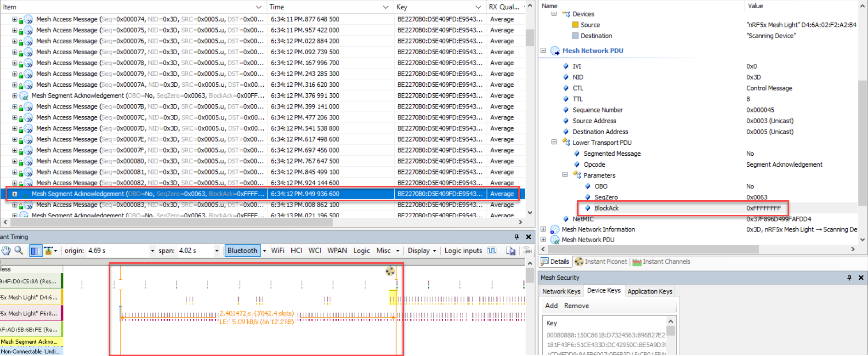This screenshot has height=356, width=868.
Task: Select the hand pan tool
Action: [x=6, y=250]
